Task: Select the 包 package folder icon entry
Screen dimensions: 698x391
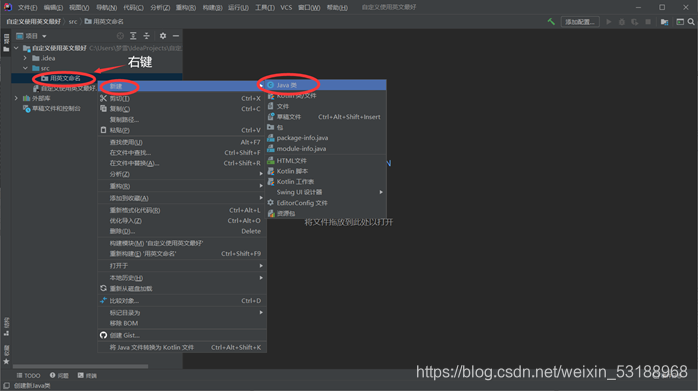Action: (271, 127)
